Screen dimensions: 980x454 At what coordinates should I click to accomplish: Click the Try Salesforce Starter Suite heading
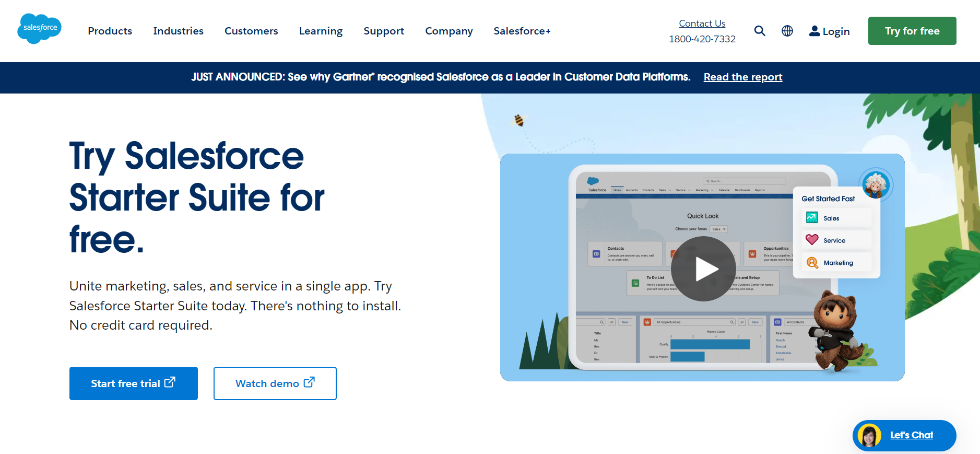[x=197, y=197]
